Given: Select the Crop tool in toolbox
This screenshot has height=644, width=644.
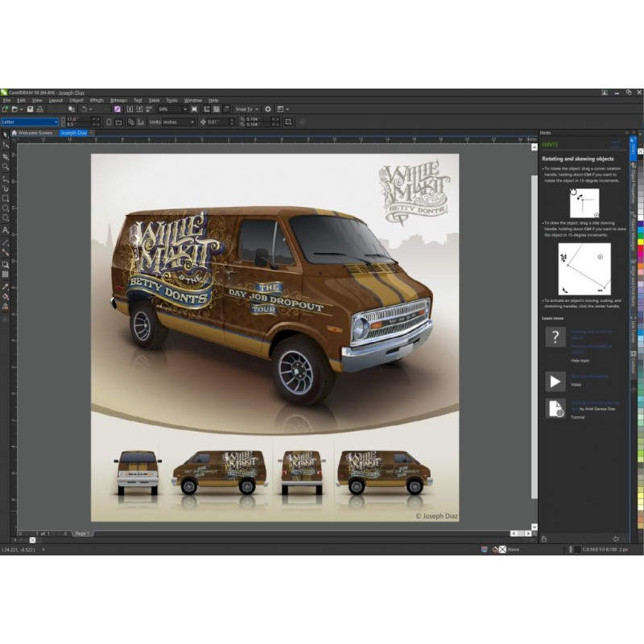Looking at the screenshot, I should 6,156.
